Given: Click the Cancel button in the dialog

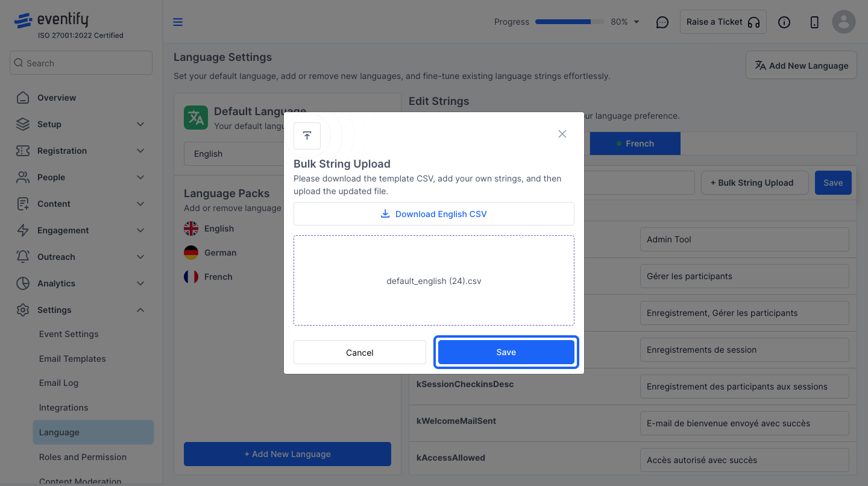Looking at the screenshot, I should (x=360, y=352).
